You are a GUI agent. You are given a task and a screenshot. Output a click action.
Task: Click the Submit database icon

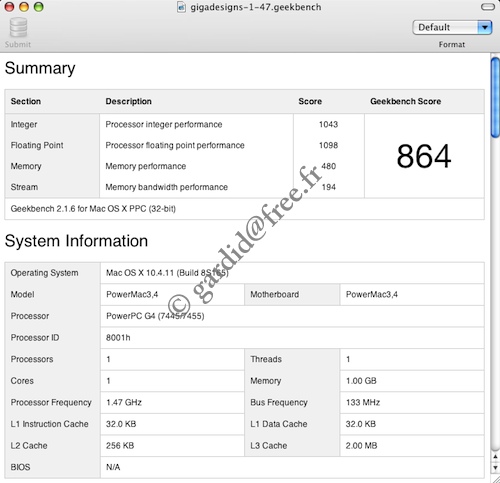point(18,28)
